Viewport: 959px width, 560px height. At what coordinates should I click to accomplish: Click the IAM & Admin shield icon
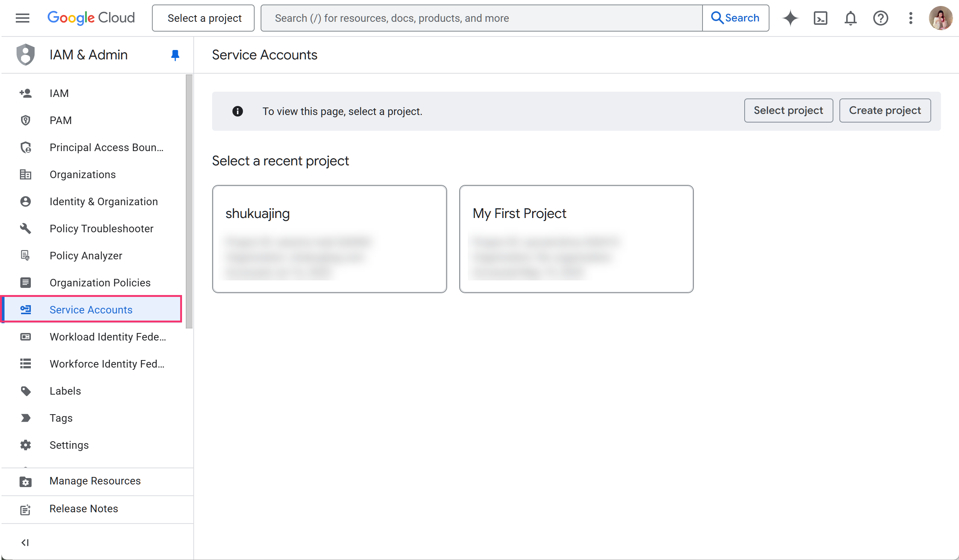click(x=26, y=54)
